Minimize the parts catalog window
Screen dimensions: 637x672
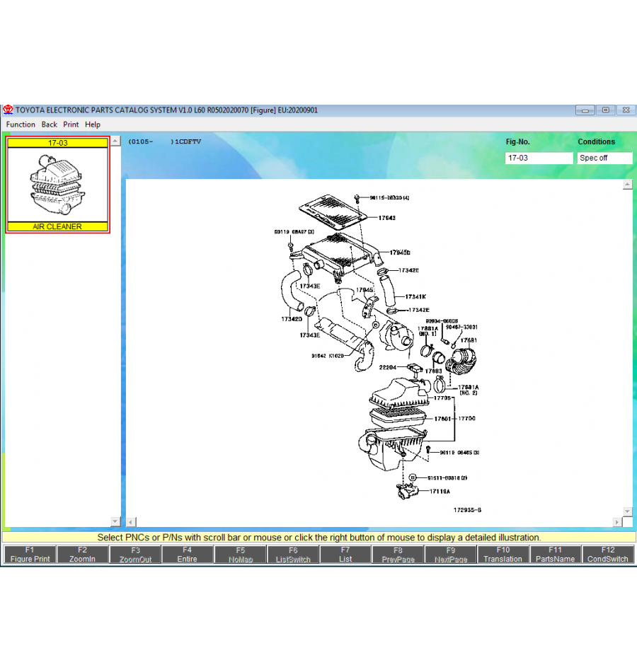click(585, 110)
